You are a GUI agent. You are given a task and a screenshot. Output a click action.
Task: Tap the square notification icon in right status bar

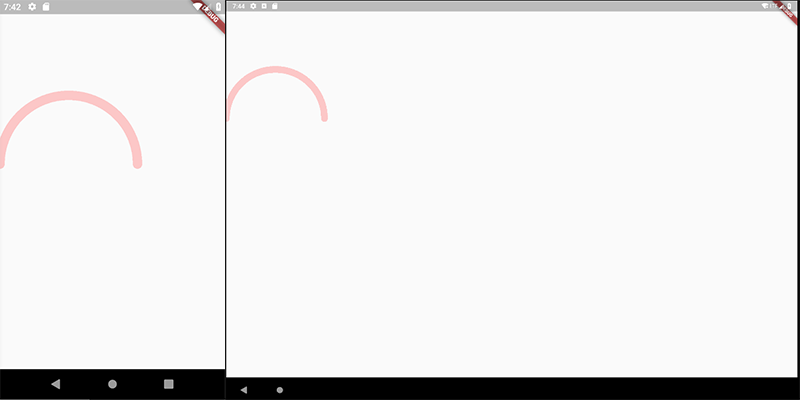pyautogui.click(x=264, y=6)
